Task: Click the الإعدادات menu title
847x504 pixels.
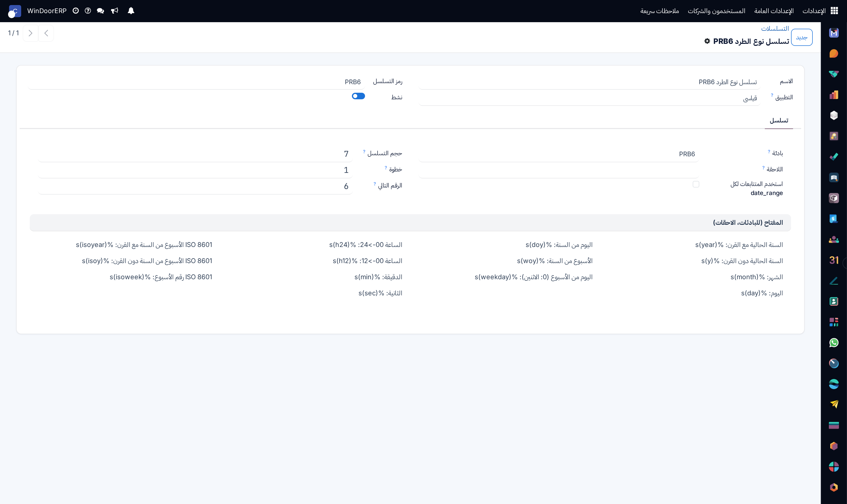Action: [x=814, y=11]
